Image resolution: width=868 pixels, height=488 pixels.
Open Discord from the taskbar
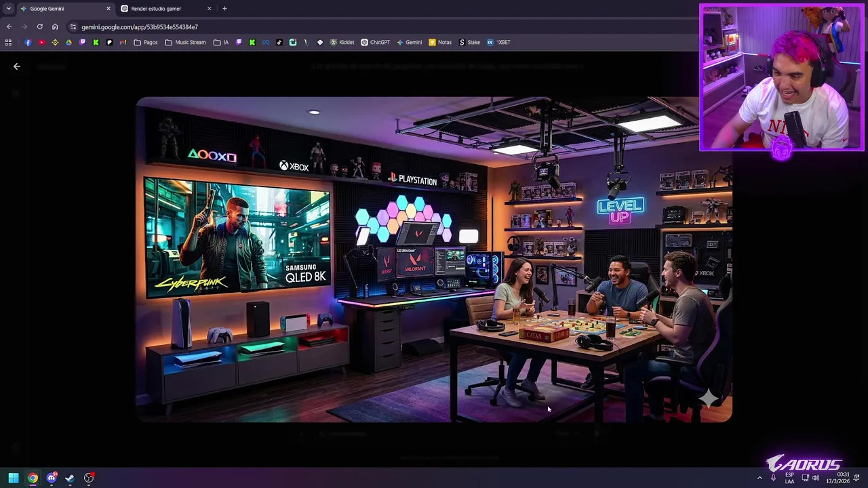pyautogui.click(x=52, y=478)
